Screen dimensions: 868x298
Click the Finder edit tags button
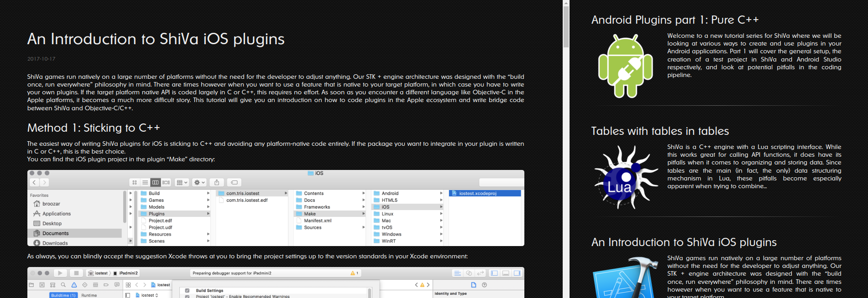click(234, 182)
